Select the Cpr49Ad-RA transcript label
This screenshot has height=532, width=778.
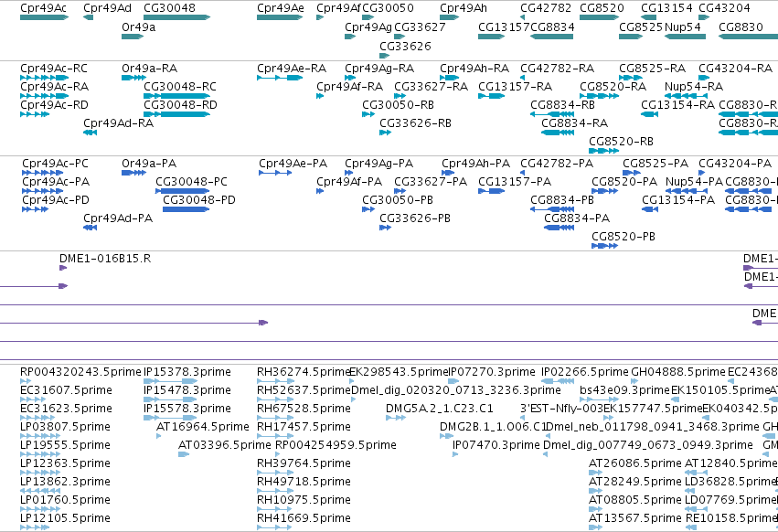118,123
